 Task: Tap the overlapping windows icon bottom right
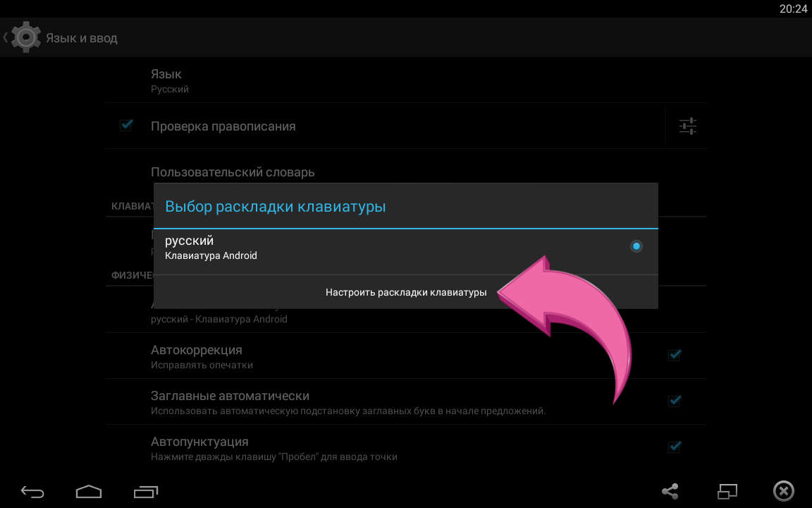click(727, 490)
